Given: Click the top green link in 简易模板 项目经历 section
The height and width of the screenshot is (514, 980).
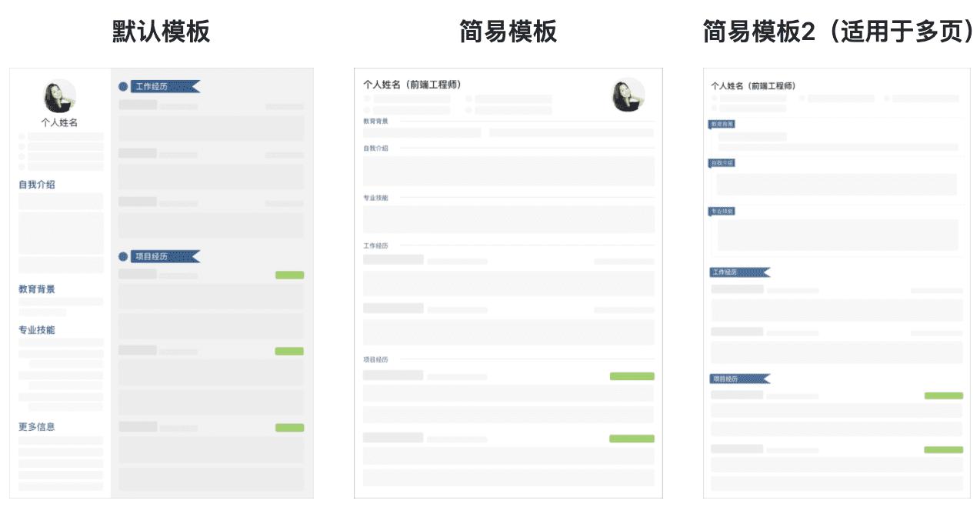Looking at the screenshot, I should (631, 375).
